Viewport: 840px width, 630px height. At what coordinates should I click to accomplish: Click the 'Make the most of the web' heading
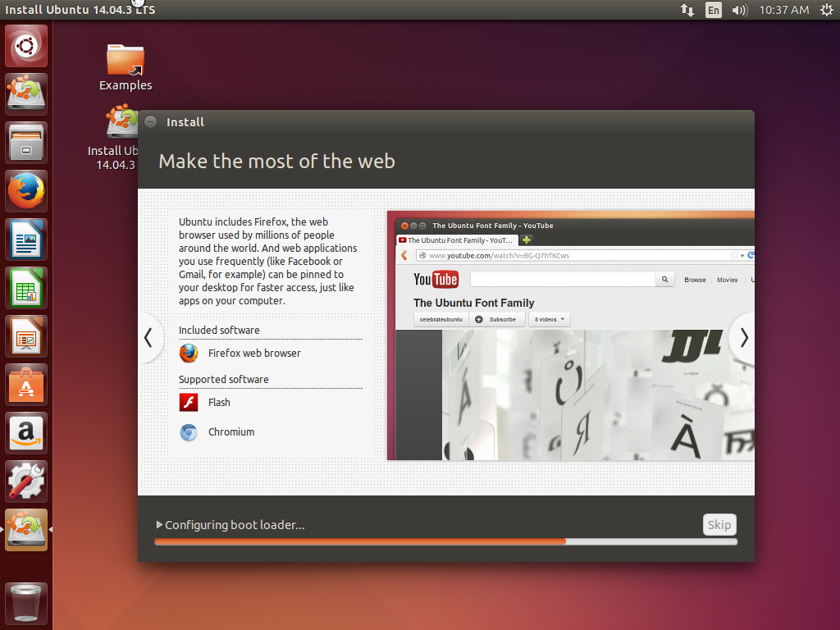[x=277, y=162]
